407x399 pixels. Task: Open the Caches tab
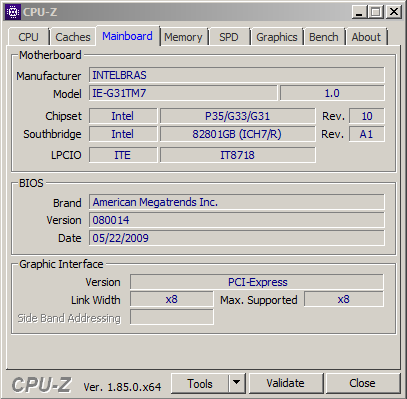click(x=73, y=37)
